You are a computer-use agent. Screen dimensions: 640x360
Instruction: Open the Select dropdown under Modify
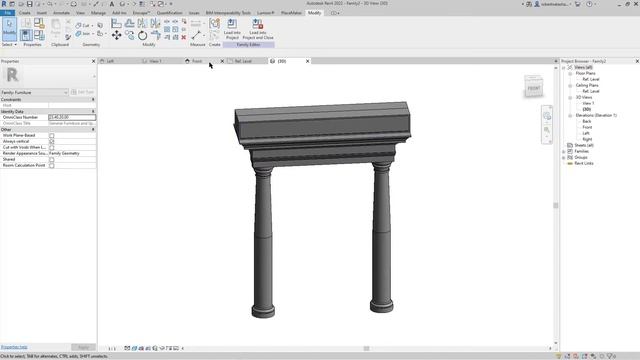(9, 44)
